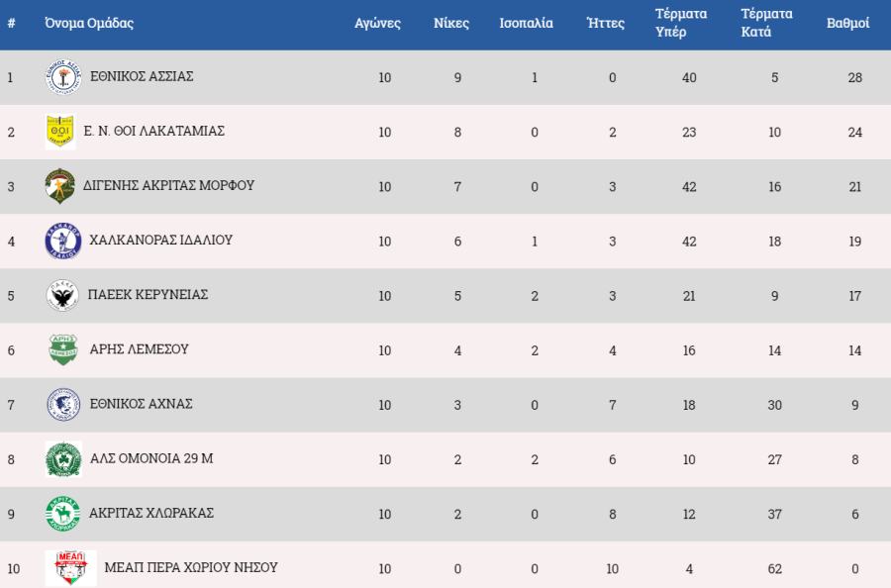The width and height of the screenshot is (891, 588).
Task: Click the Όνομα Ομάδας column header
Action: [89, 24]
